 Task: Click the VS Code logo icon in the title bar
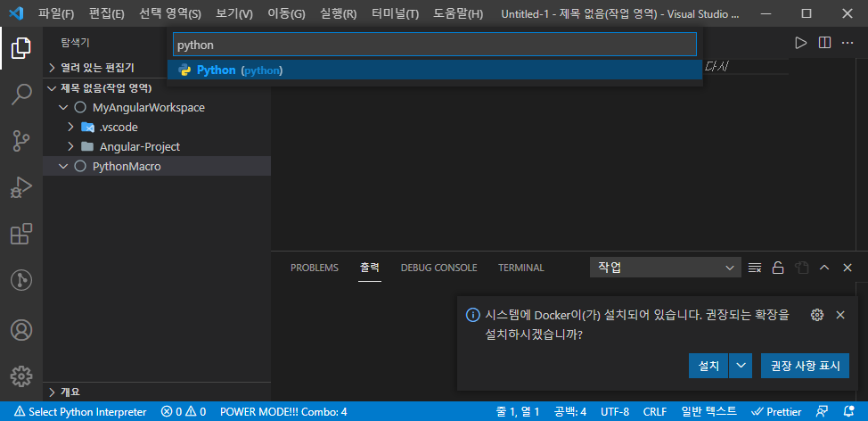17,13
